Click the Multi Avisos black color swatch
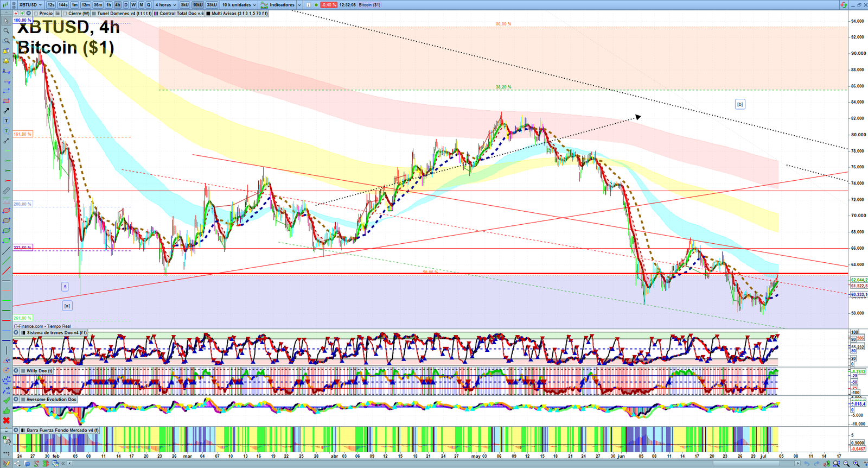Screen dimensions: 868x468 point(209,14)
